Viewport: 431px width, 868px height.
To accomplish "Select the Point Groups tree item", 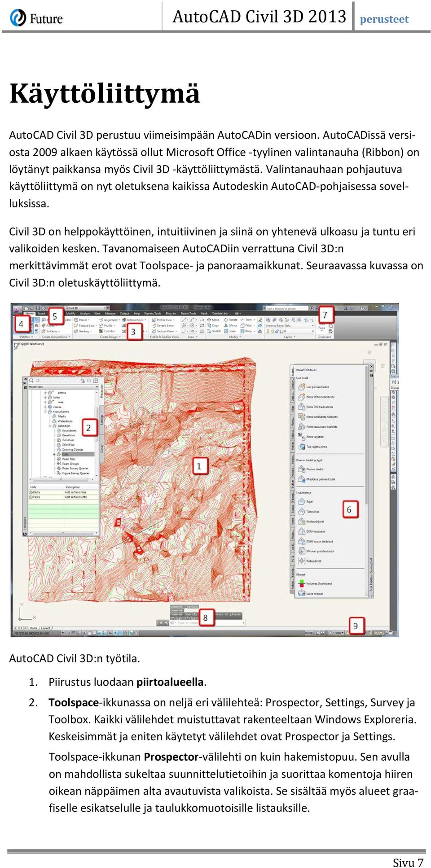I will click(x=67, y=464).
